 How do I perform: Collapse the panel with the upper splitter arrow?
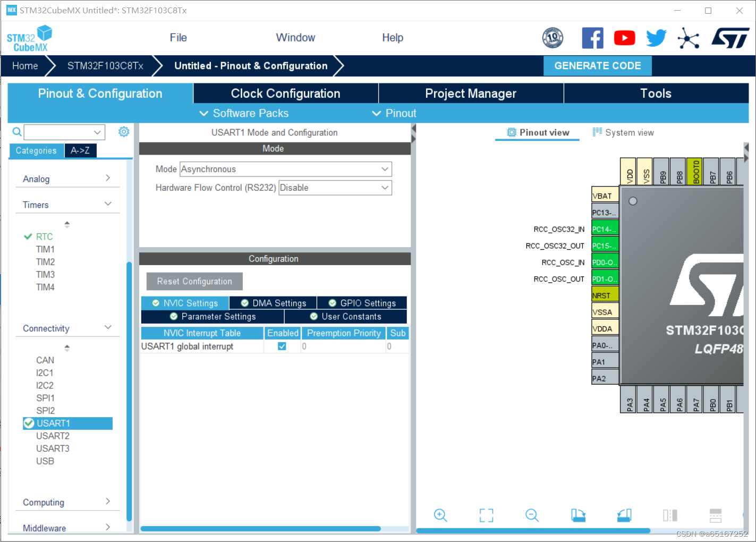pyautogui.click(x=413, y=129)
